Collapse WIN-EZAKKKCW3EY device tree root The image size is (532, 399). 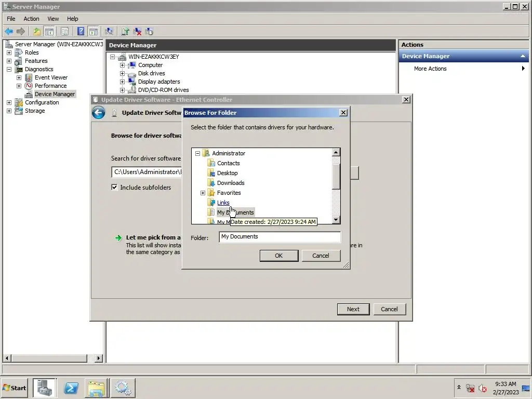[113, 57]
